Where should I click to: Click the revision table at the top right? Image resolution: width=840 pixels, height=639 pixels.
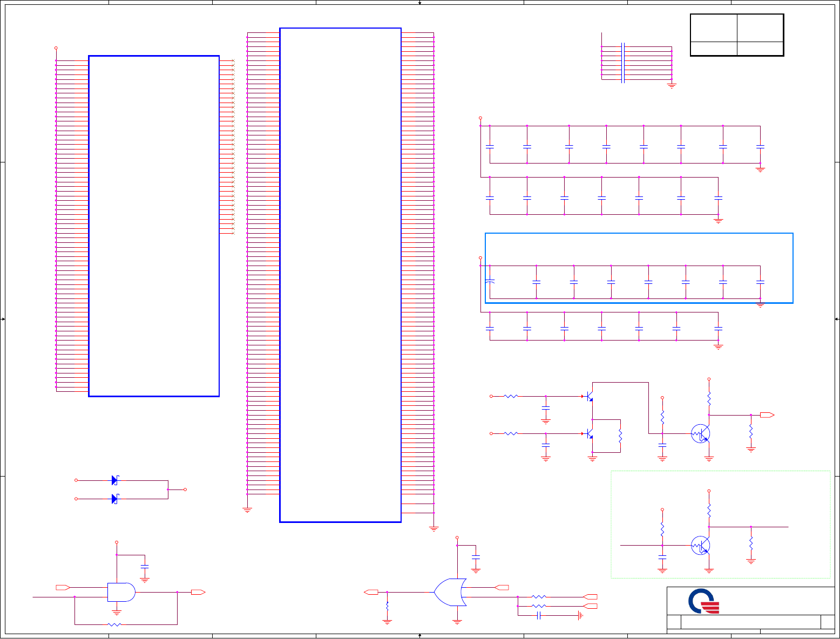point(737,35)
